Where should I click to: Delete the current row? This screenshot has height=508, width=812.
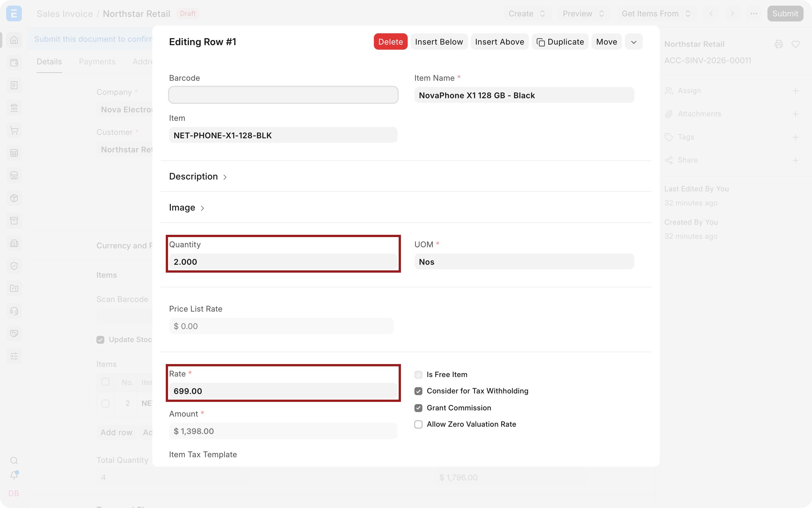click(390, 42)
